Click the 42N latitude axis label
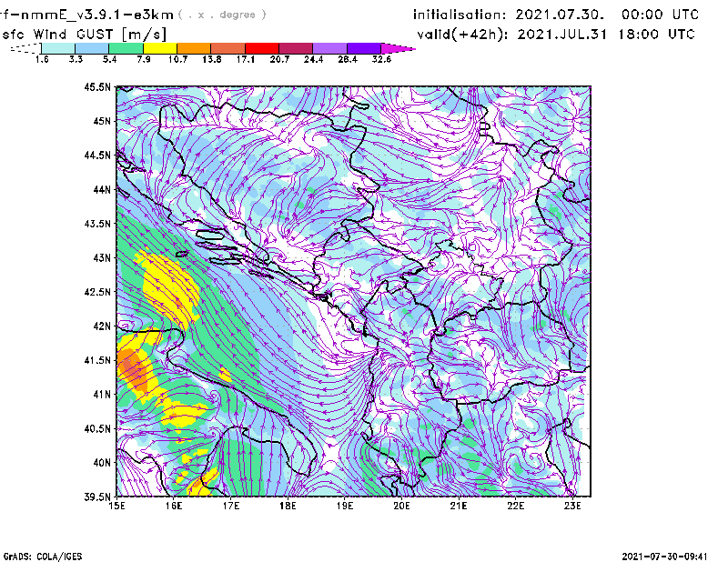The image size is (728, 562). (x=102, y=326)
